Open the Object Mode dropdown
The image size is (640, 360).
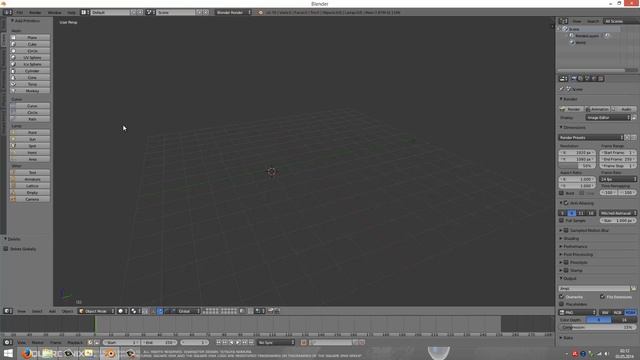tap(96, 311)
